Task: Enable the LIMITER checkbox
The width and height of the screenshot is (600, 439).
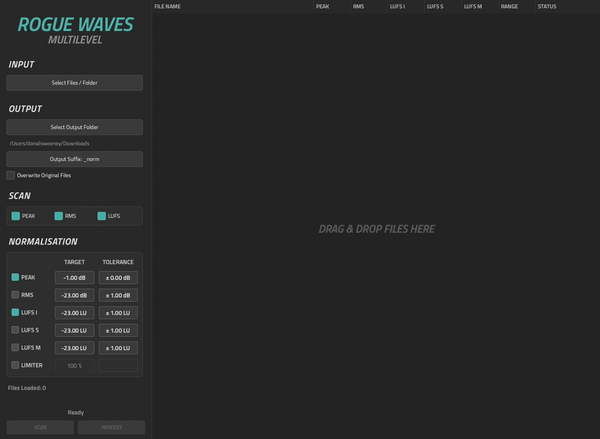Action: coord(15,365)
